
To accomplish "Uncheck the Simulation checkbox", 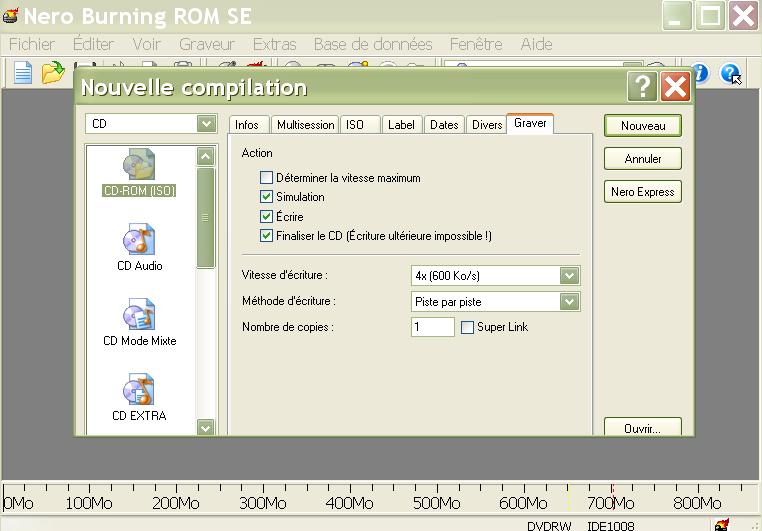I will (x=266, y=197).
